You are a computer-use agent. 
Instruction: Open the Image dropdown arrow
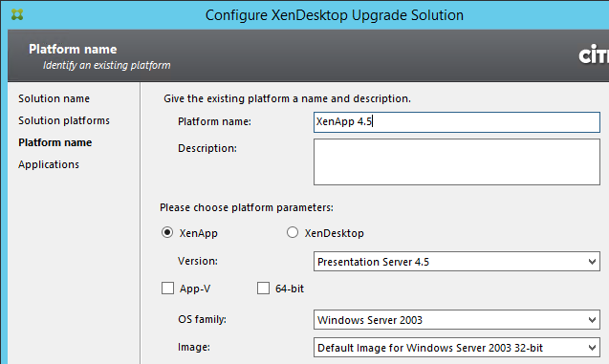(x=592, y=348)
